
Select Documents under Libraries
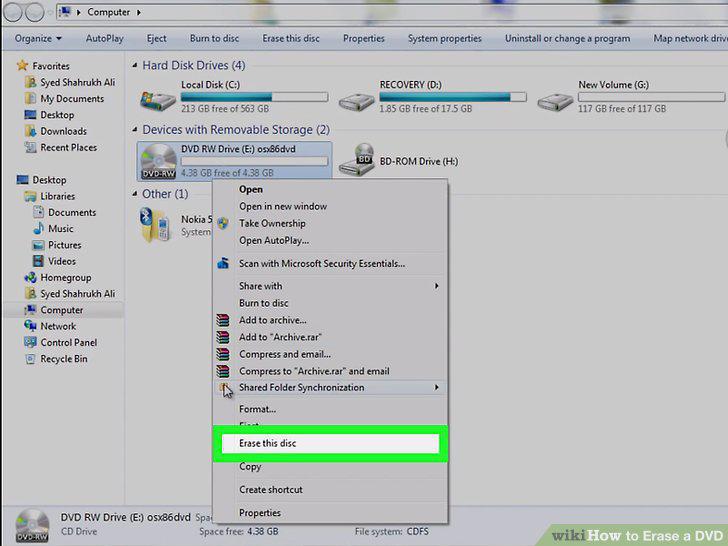tap(72, 212)
